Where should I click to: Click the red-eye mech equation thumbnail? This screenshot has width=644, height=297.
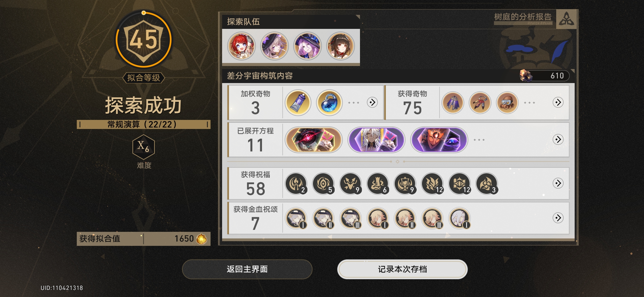click(313, 140)
